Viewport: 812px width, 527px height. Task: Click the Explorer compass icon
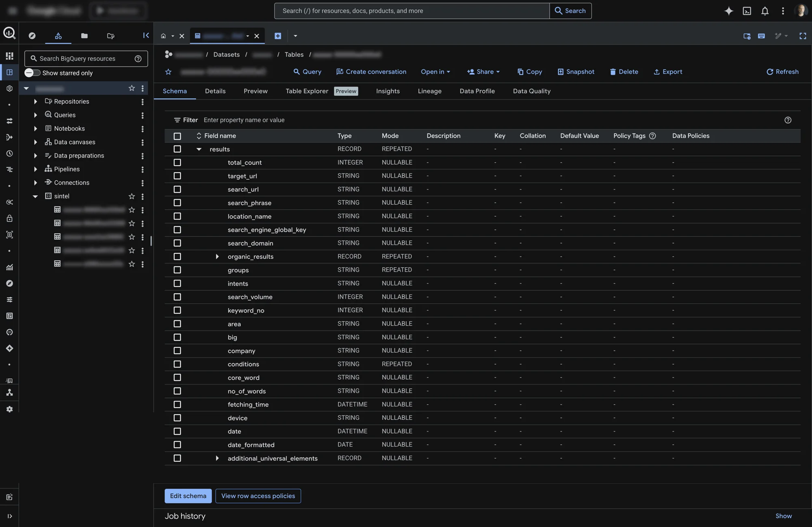click(x=32, y=36)
